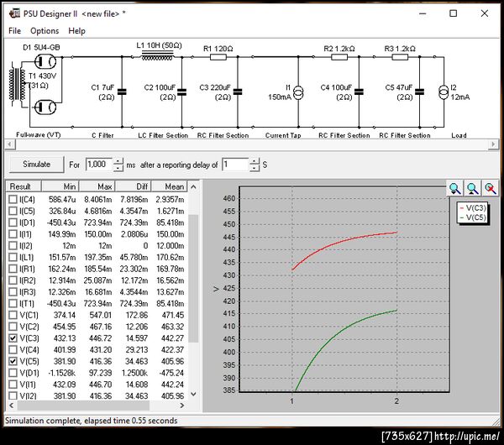Screen dimensions: 504x445
Task: Increase the simulation duration with the up arrow
Action: (x=118, y=161)
